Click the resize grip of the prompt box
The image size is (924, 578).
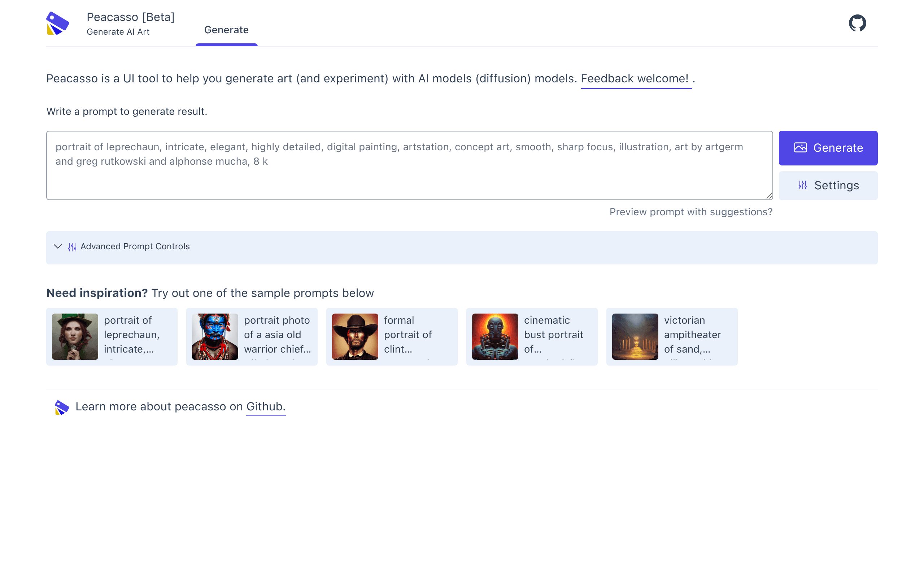769,196
